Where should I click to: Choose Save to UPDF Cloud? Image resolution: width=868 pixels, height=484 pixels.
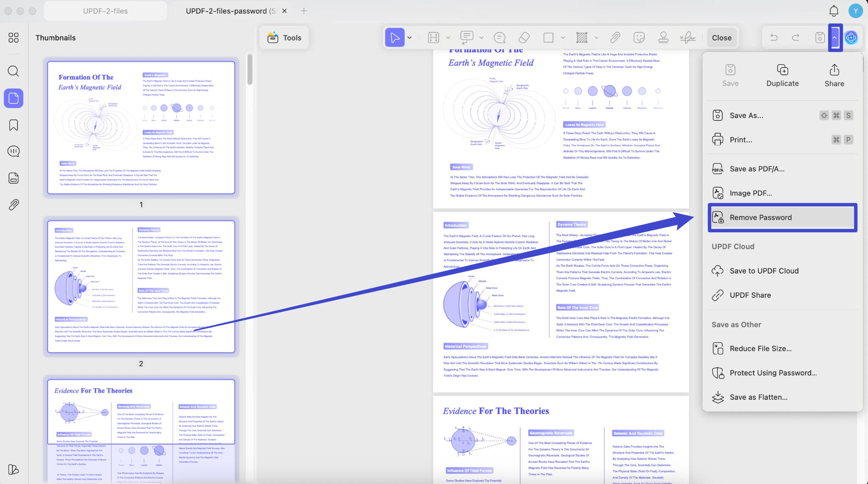tap(782, 271)
